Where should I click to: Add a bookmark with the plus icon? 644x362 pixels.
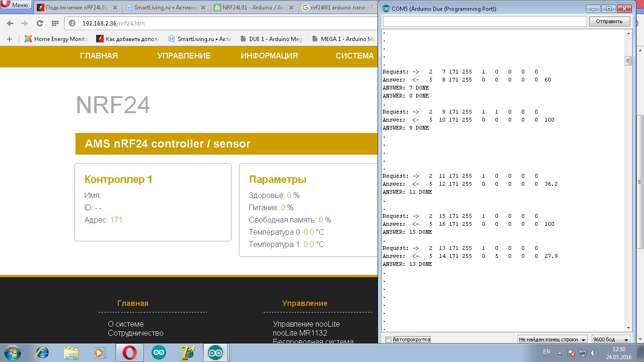pyautogui.click(x=9, y=39)
